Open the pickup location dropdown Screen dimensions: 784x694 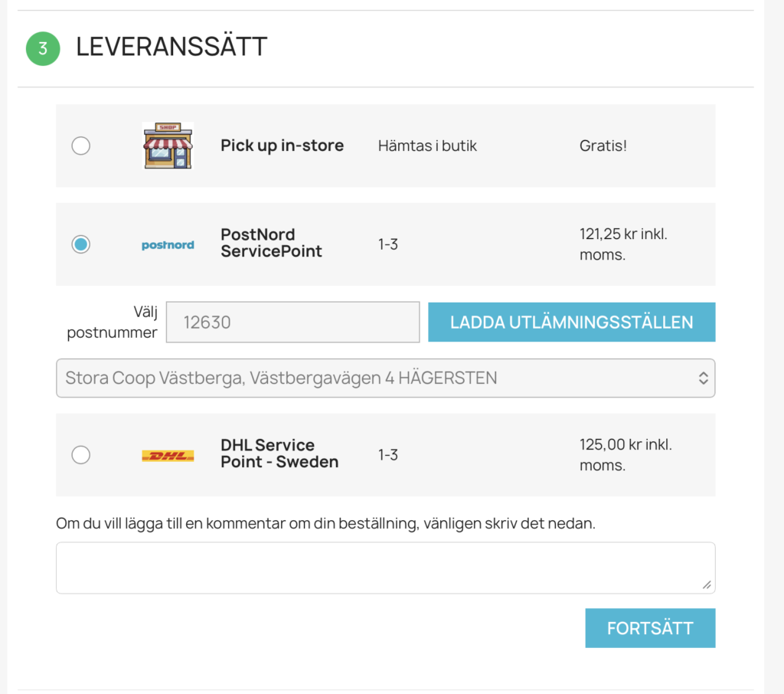[385, 378]
